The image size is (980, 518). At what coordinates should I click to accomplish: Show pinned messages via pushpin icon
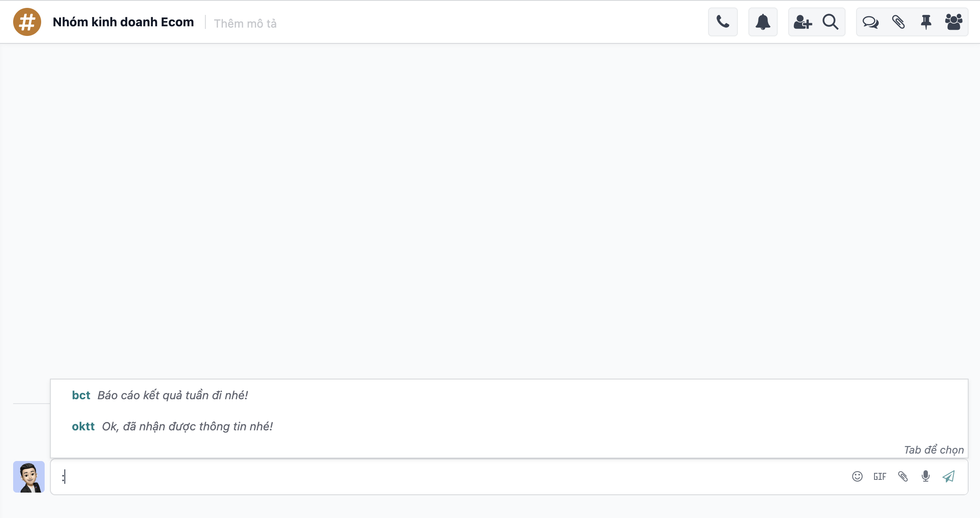point(926,22)
